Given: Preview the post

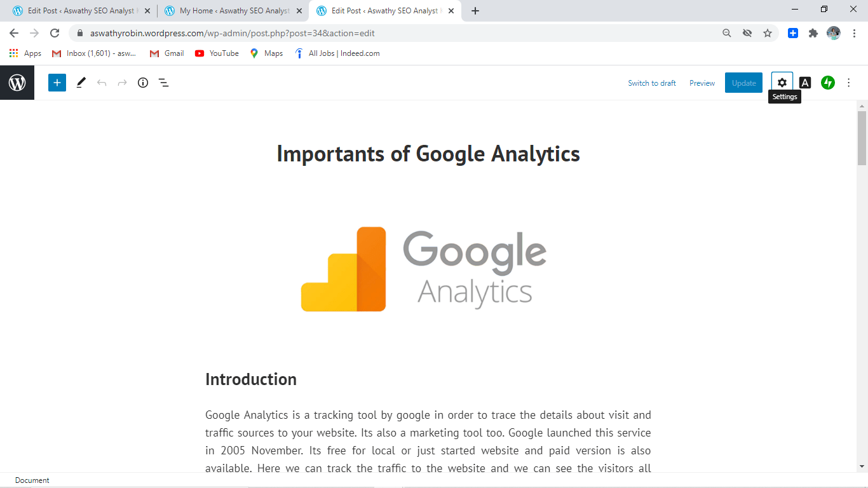Looking at the screenshot, I should (x=702, y=83).
